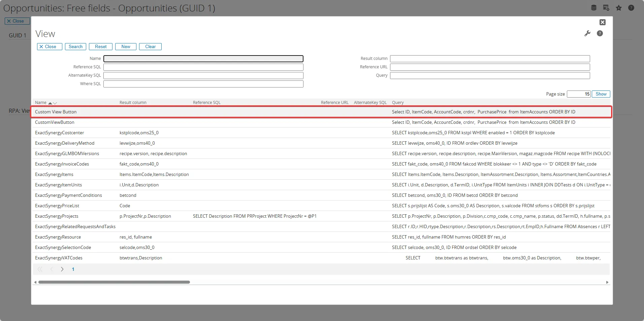Open help in the View dialog

pyautogui.click(x=600, y=33)
